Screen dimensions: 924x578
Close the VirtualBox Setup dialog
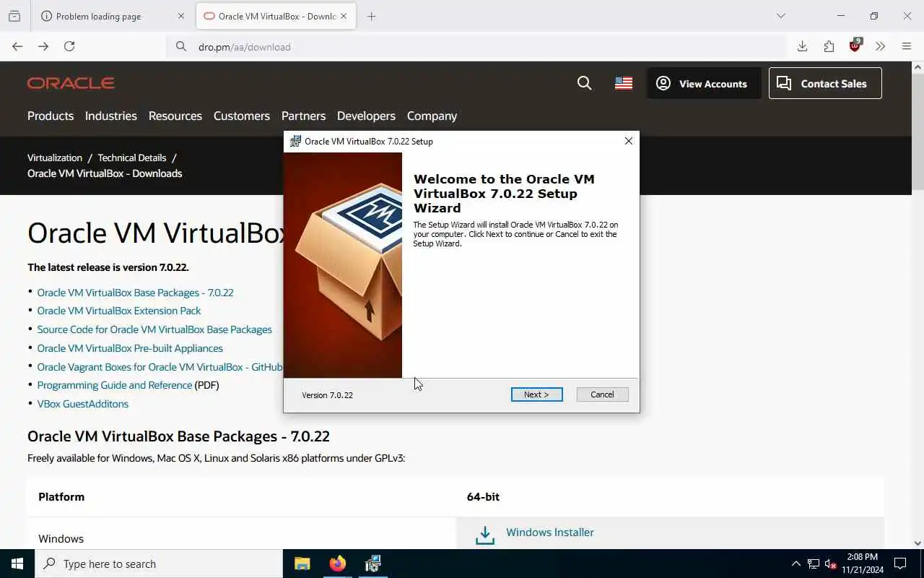click(628, 141)
